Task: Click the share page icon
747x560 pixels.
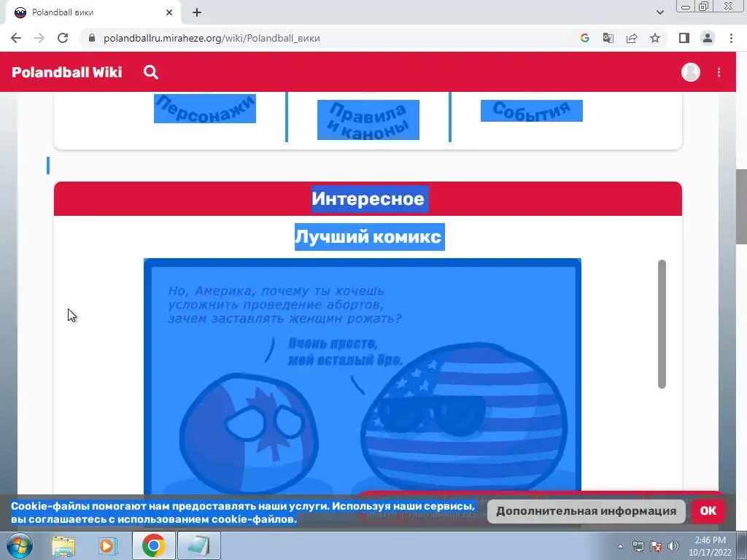Action: point(632,38)
